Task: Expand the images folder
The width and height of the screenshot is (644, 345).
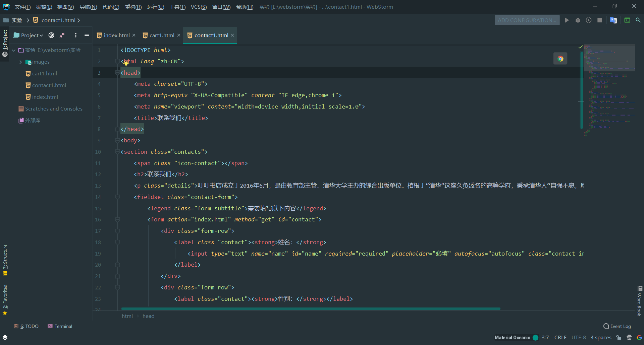Action: [x=20, y=62]
